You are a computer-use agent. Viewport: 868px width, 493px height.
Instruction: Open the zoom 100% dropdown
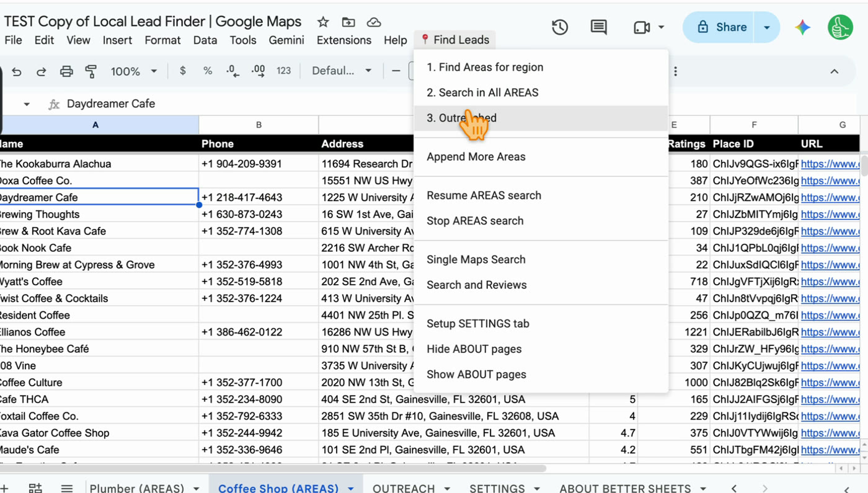[134, 71]
